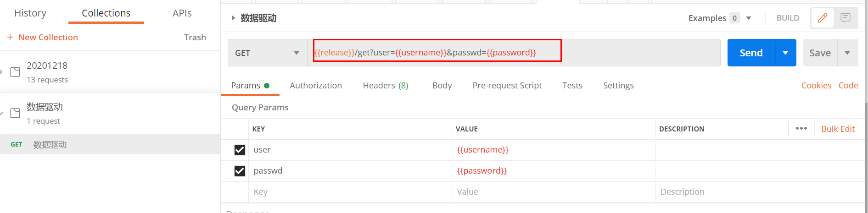Image resolution: width=868 pixels, height=213 pixels.
Task: Switch to the History tab
Action: pos(30,13)
